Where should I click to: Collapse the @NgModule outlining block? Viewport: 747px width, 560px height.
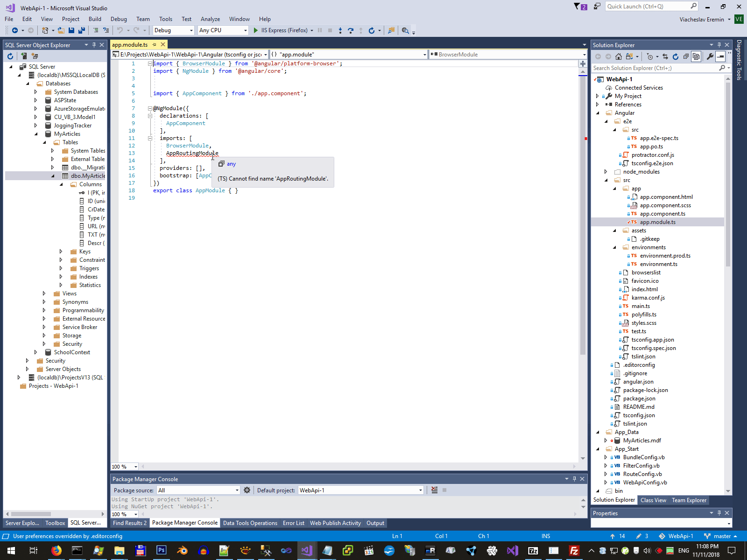coord(150,108)
